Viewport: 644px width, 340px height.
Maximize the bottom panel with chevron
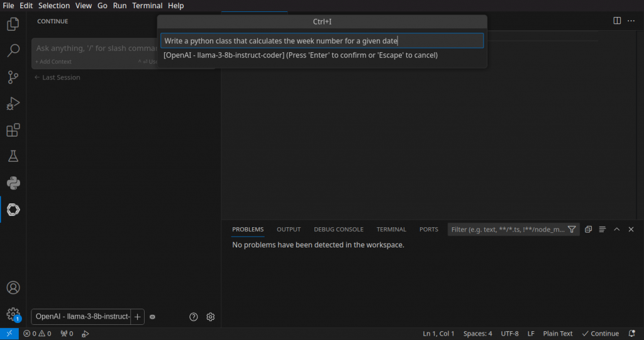[x=616, y=230]
